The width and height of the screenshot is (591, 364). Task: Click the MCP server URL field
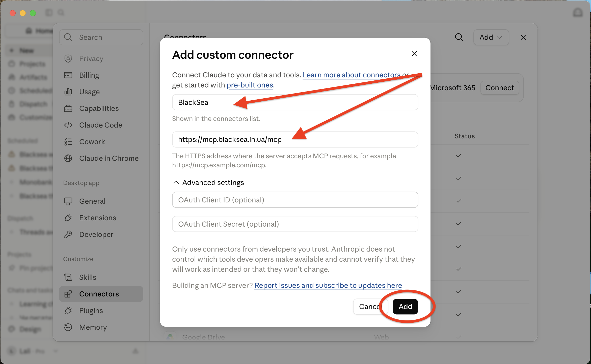click(x=295, y=139)
